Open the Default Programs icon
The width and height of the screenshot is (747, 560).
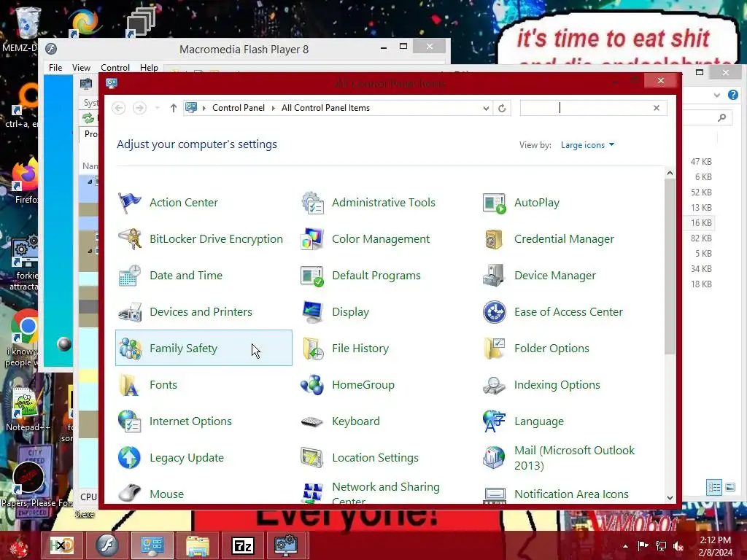tap(312, 276)
